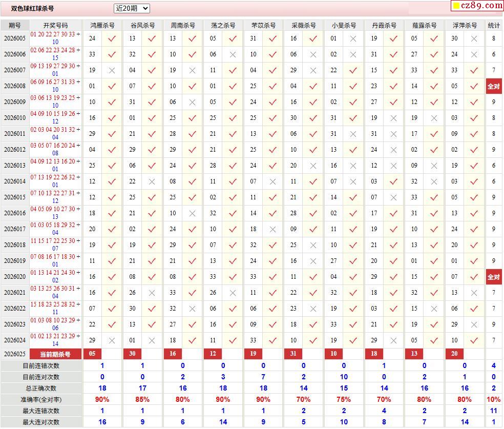Click the checkmark for 鸿雁杀号 in row 2026005

pyautogui.click(x=112, y=38)
